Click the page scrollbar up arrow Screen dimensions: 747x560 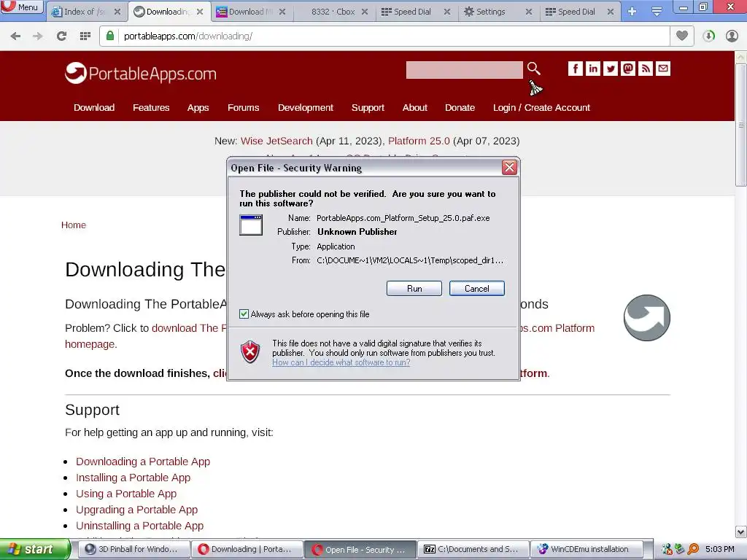coord(741,56)
